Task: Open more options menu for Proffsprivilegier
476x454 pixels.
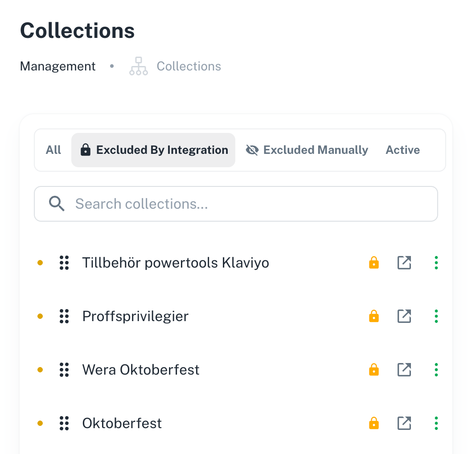Action: tap(436, 316)
